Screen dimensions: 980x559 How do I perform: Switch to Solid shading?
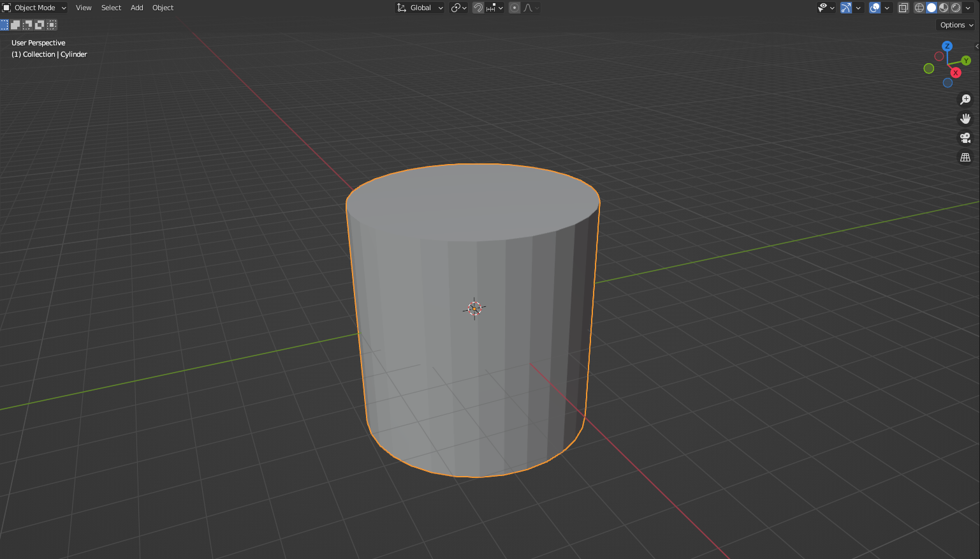[932, 8]
